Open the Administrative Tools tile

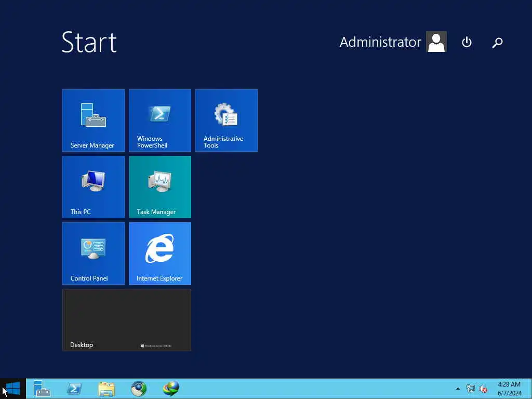[x=227, y=121]
